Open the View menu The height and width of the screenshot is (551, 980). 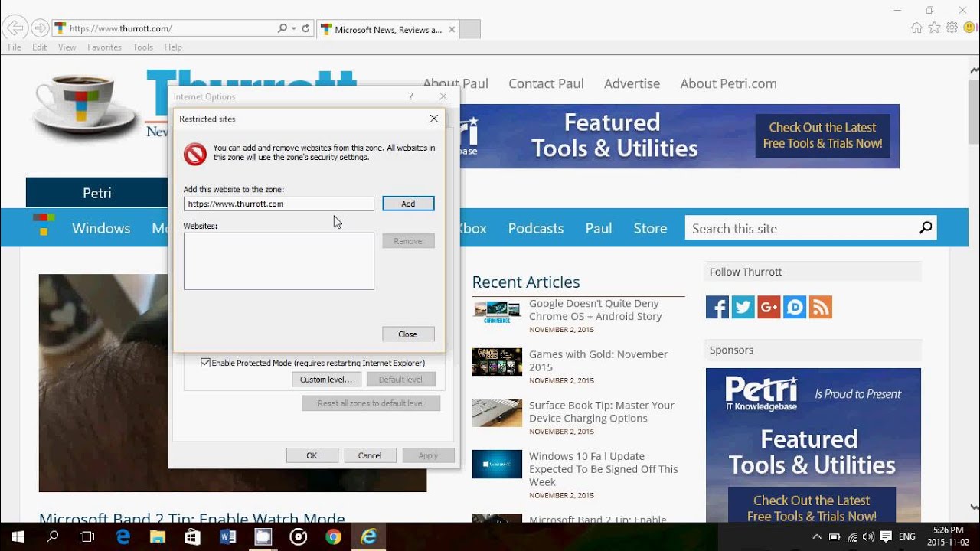pyautogui.click(x=67, y=47)
